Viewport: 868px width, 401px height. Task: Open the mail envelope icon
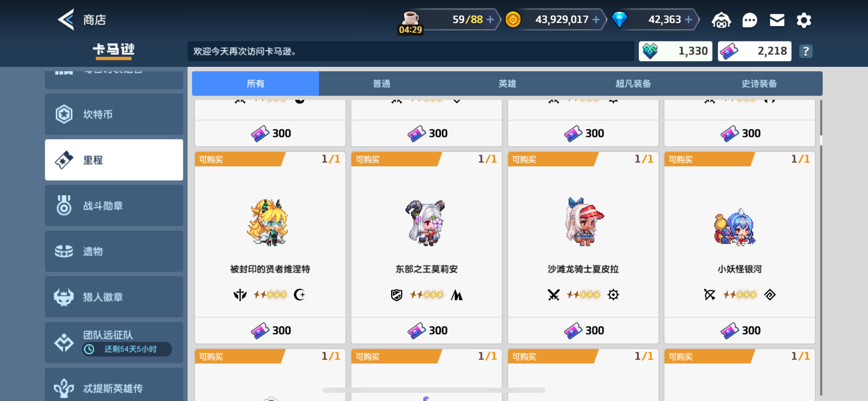(777, 20)
